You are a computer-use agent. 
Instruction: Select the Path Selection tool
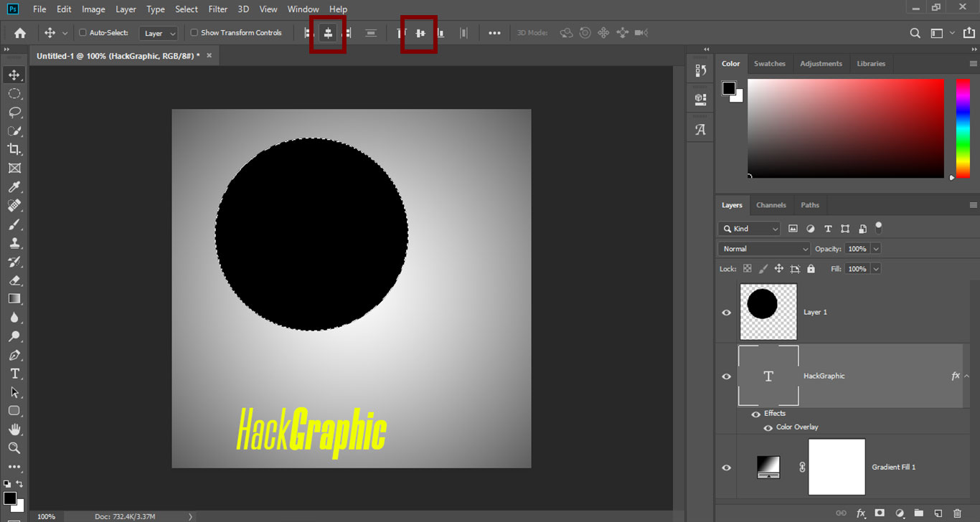14,392
